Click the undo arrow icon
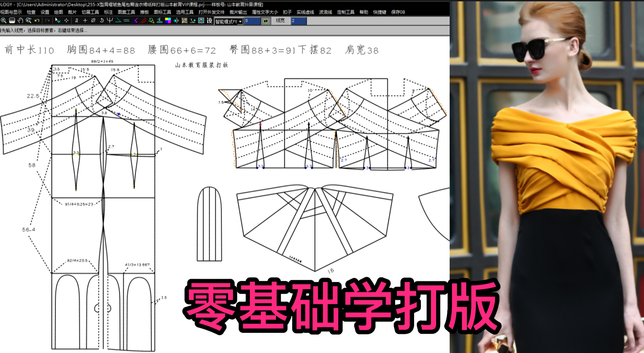This screenshot has height=353, width=644. click(x=37, y=20)
